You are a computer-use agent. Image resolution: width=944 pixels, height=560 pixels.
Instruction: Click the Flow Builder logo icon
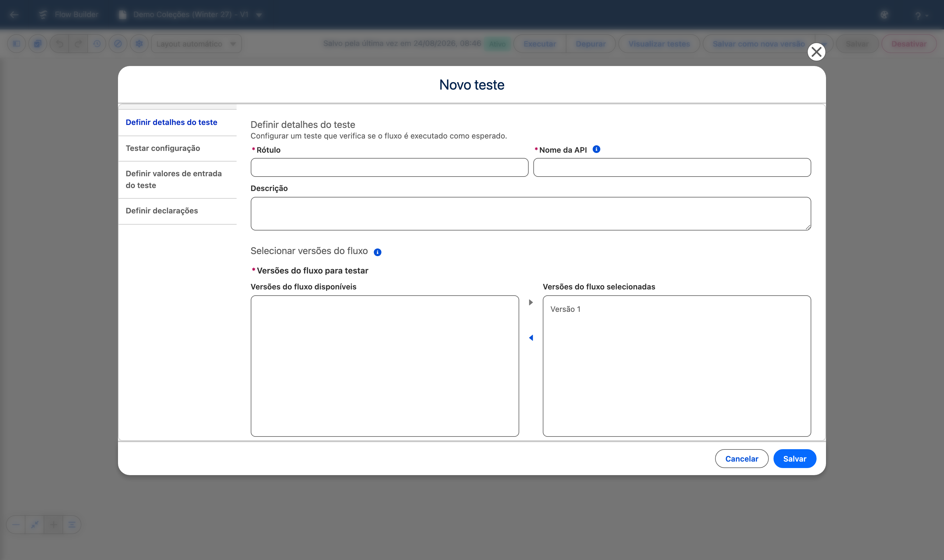[43, 15]
